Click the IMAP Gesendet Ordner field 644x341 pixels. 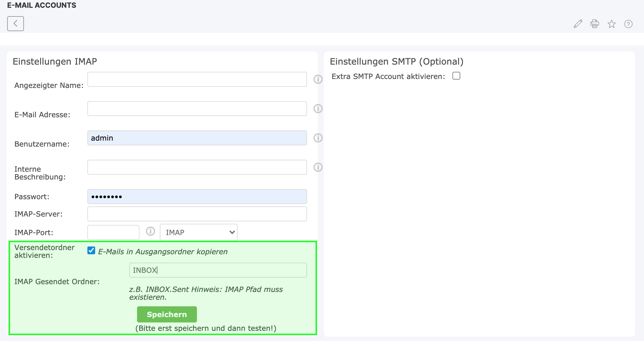click(218, 270)
